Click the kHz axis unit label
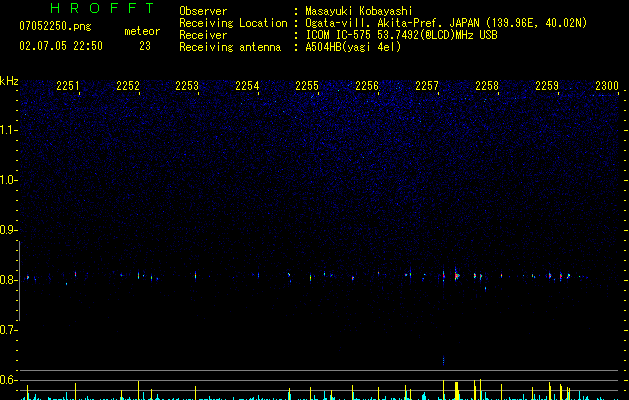Image resolution: width=629 pixels, height=400 pixels. tap(9, 81)
